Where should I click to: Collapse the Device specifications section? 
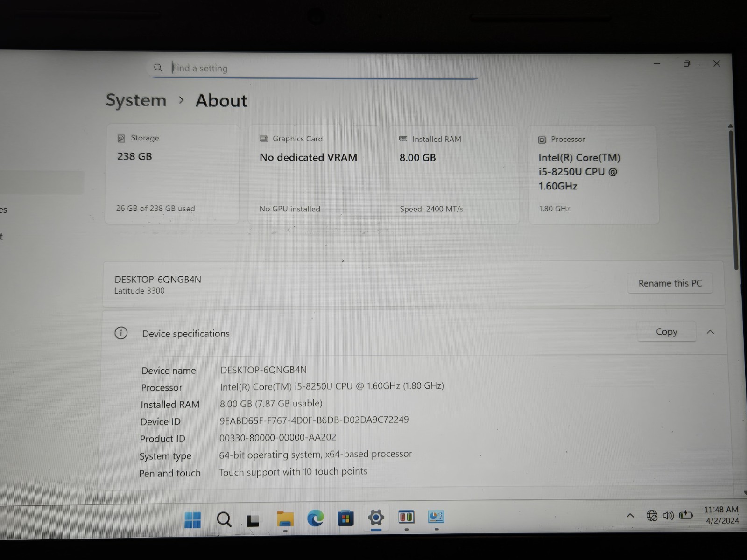(710, 332)
